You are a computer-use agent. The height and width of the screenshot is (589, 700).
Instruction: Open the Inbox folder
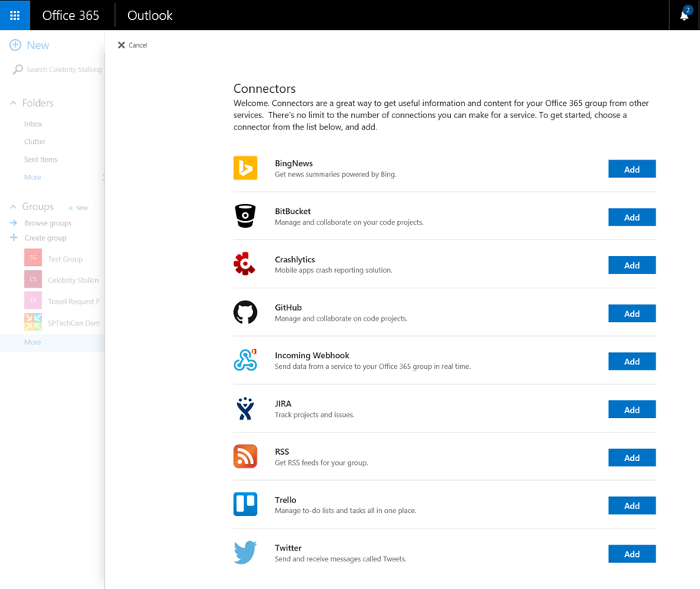pyautogui.click(x=33, y=123)
